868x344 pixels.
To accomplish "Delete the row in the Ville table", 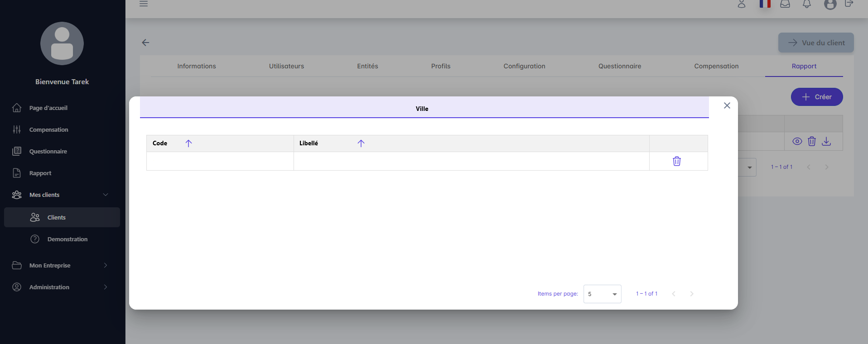I will point(676,161).
